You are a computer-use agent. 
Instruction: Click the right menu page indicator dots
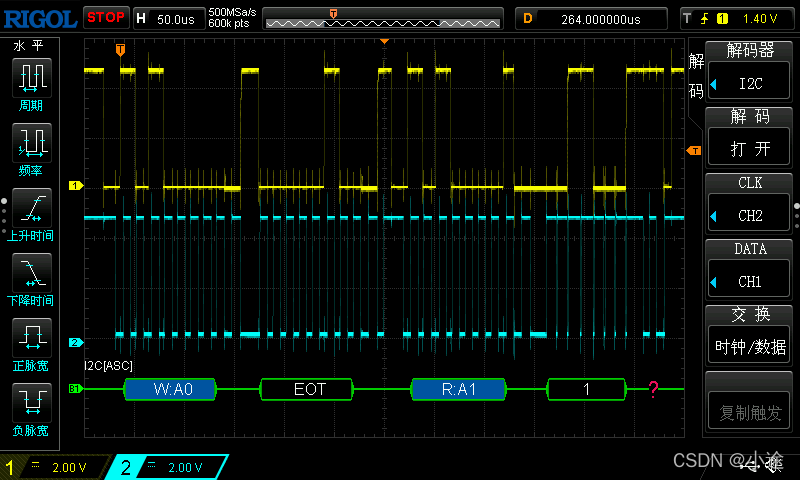[797, 216]
